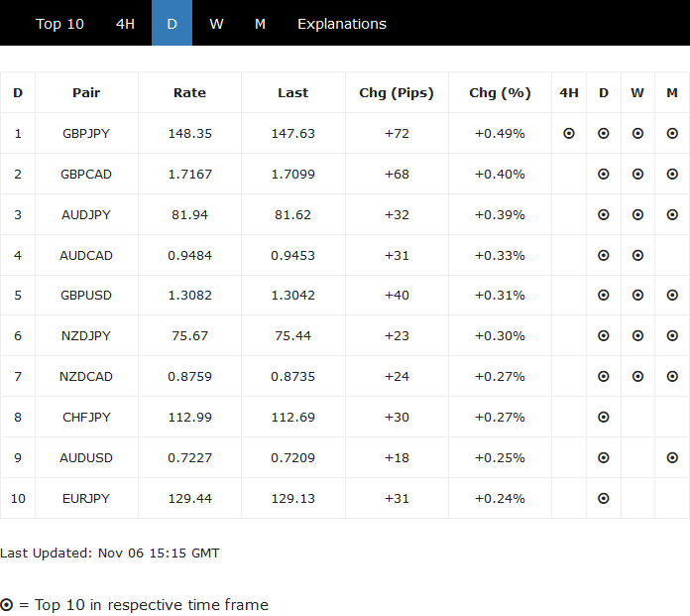Click the Pair column header
Viewport: 690px width, 616px height.
86,93
